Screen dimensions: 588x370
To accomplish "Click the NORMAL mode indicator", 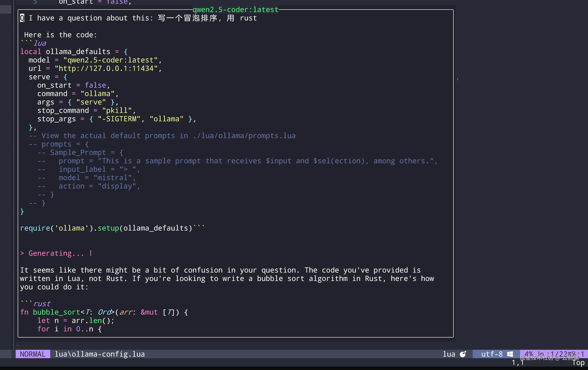I will tap(33, 354).
